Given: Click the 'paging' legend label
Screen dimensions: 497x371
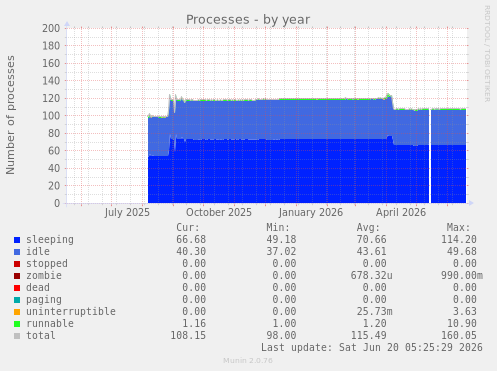Looking at the screenshot, I should [x=44, y=300].
